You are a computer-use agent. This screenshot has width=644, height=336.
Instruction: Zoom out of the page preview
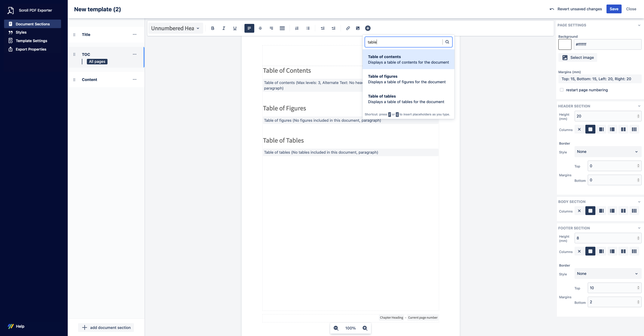click(336, 328)
